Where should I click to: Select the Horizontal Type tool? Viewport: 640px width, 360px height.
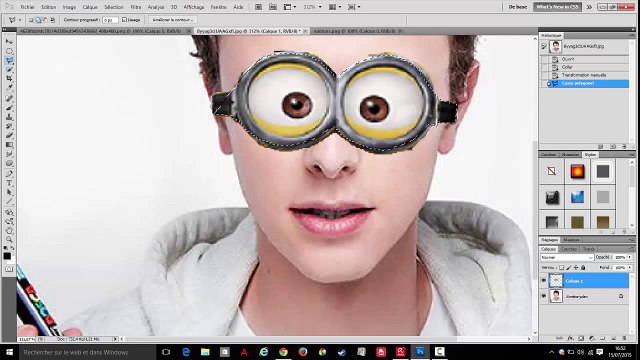coord(9,183)
